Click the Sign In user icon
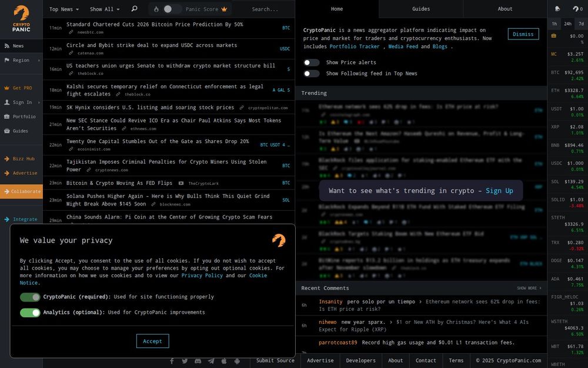The image size is (588, 368). tap(6, 102)
